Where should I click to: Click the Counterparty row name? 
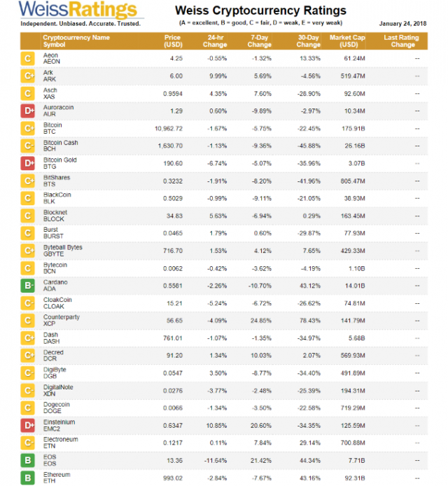coord(61,317)
